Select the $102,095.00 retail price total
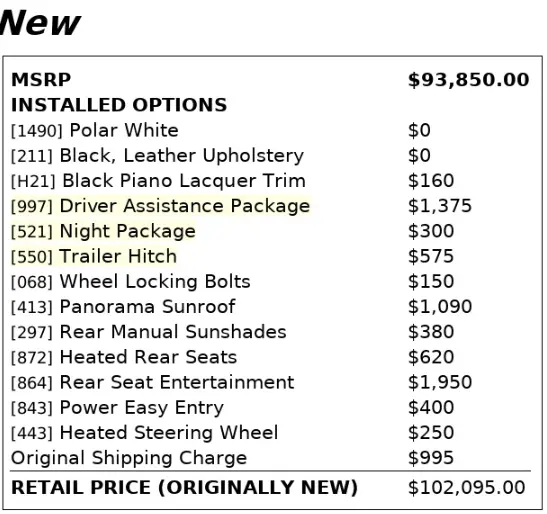The height and width of the screenshot is (514, 547). pyautogui.click(x=467, y=487)
